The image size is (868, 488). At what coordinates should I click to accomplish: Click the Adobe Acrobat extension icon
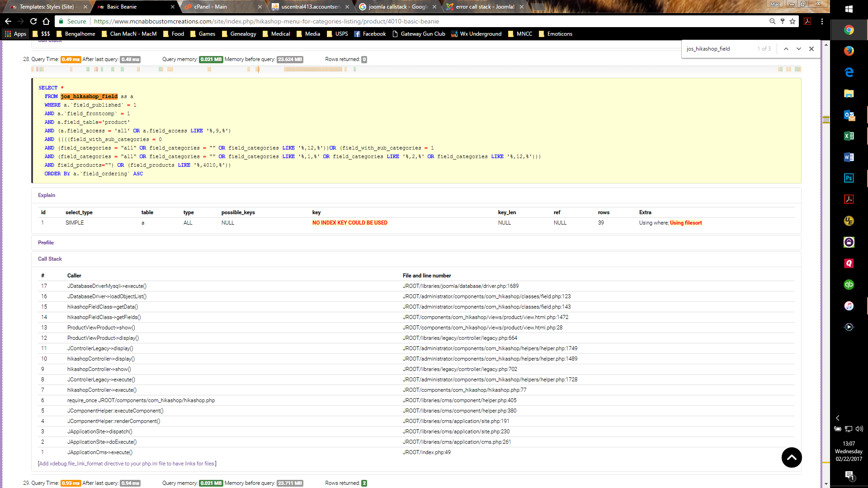(x=807, y=21)
